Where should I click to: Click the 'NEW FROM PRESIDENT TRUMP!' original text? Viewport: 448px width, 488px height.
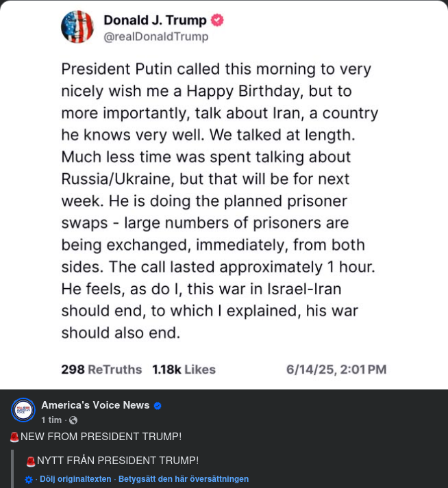click(101, 437)
